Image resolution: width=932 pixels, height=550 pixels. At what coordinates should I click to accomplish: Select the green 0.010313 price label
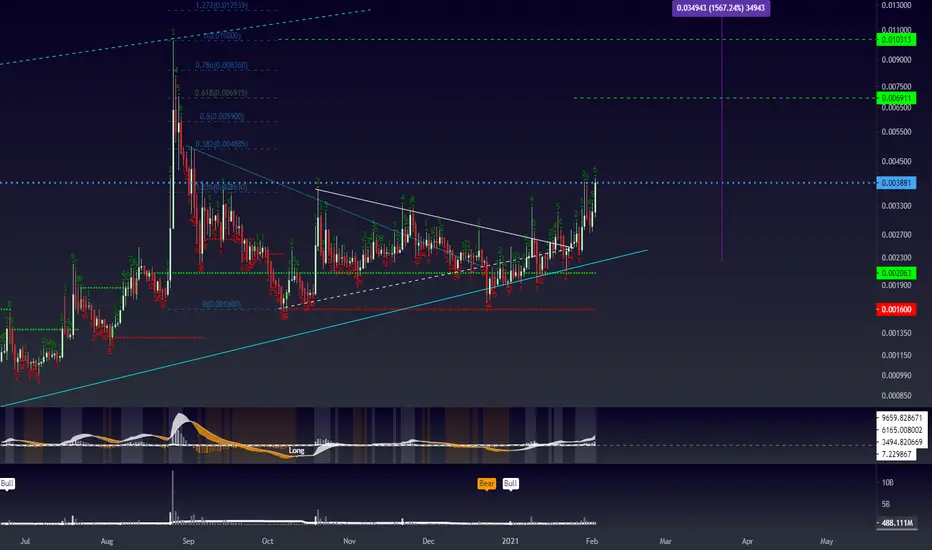coord(896,39)
